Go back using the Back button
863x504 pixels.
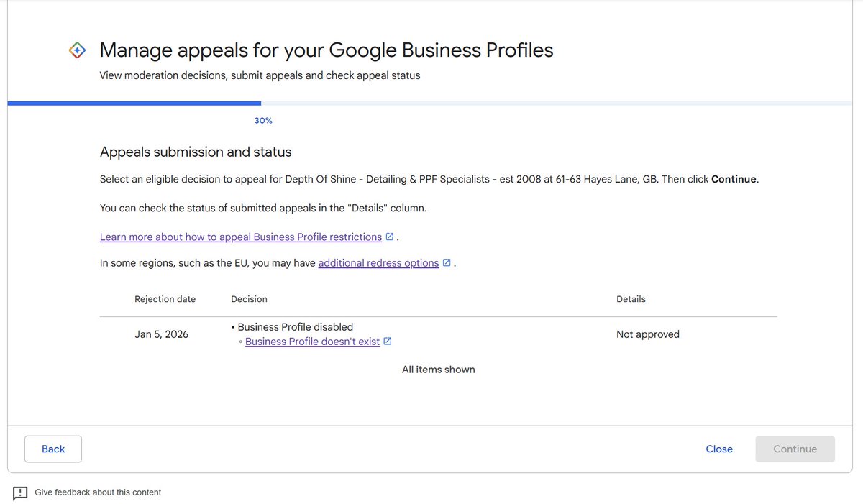(x=53, y=449)
